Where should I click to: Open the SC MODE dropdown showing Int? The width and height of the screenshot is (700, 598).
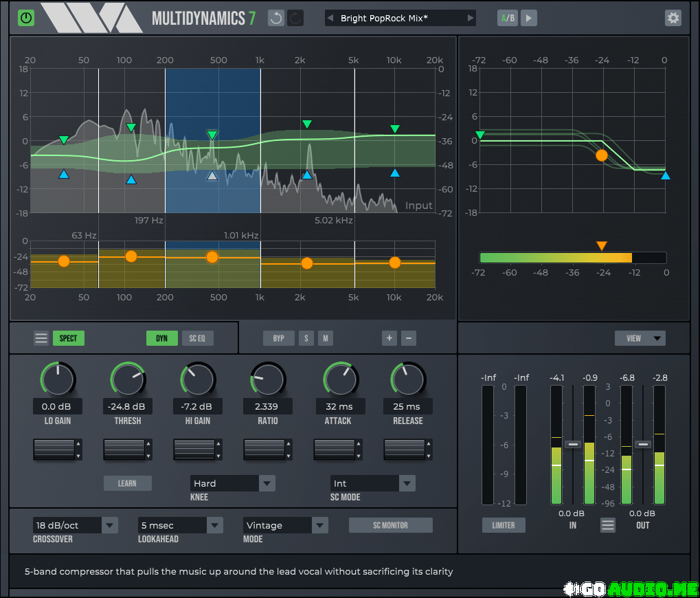click(x=373, y=483)
